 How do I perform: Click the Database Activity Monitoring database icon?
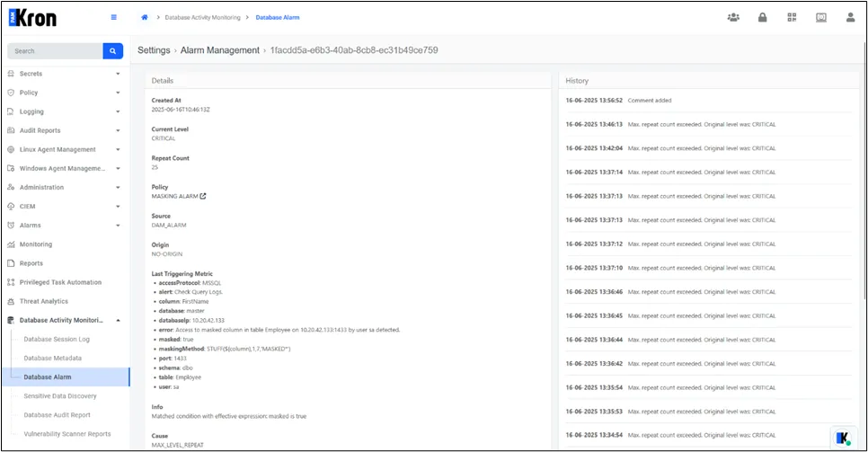[x=11, y=320]
